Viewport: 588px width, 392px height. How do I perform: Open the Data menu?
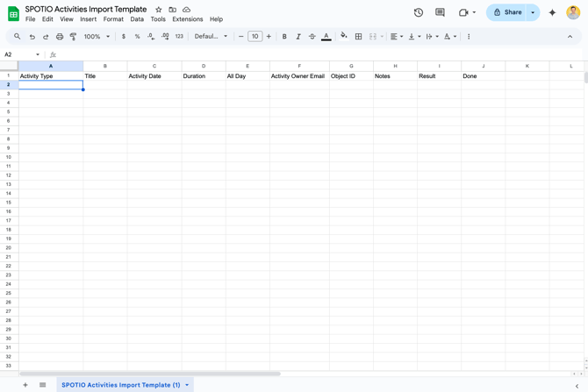(x=137, y=19)
